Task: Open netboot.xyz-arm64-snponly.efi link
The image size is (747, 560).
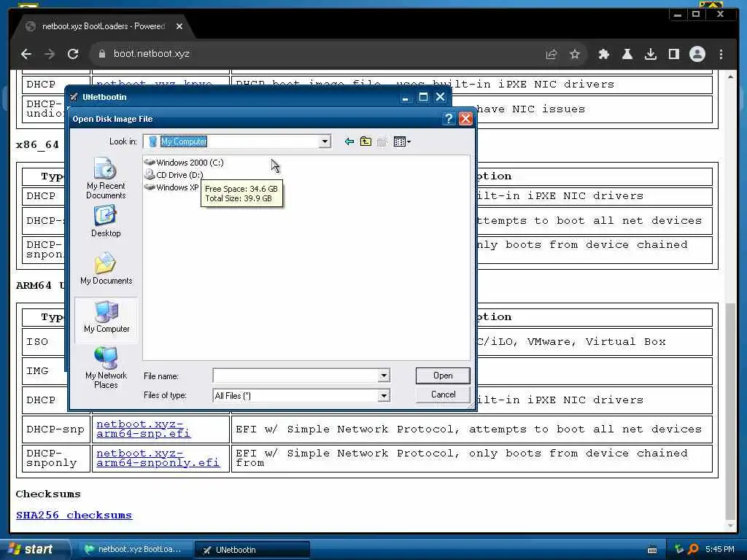Action: tap(158, 458)
